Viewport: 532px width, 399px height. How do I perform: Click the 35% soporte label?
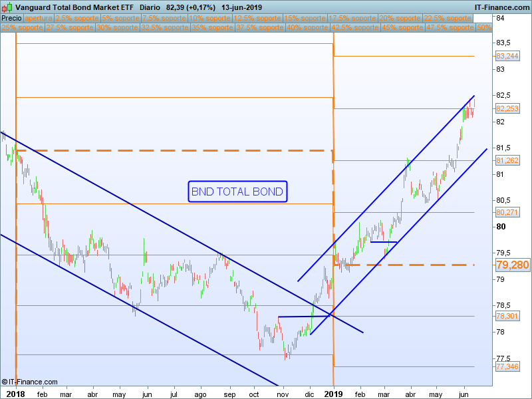(212, 27)
